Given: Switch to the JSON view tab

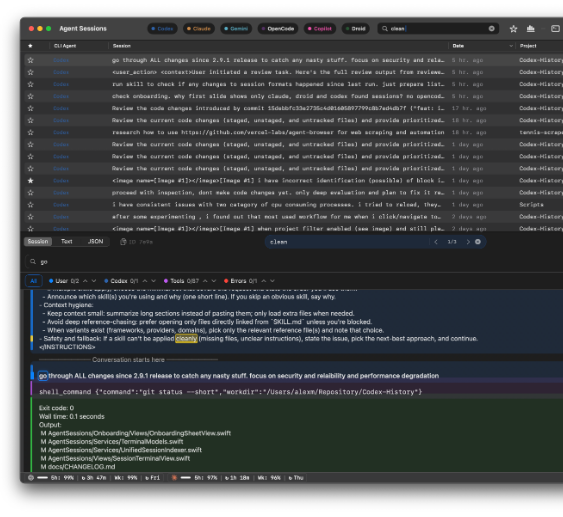Looking at the screenshot, I should (x=96, y=242).
